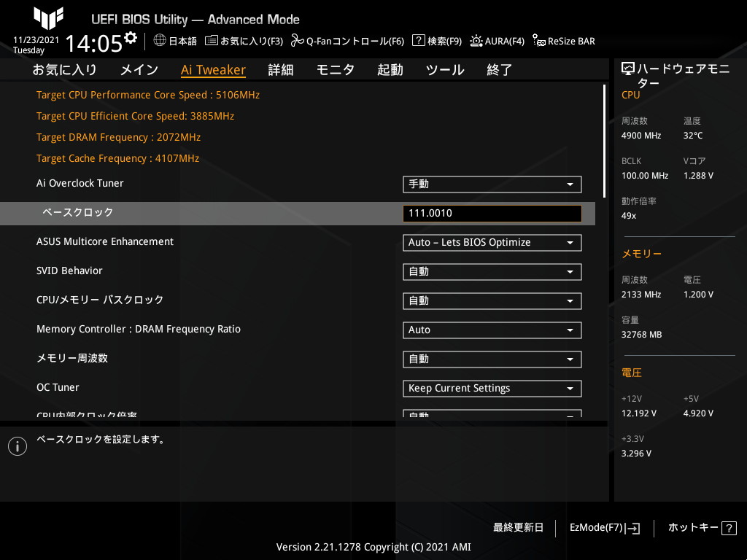This screenshot has width=747, height=560.
Task: Switch to the ツール tab
Action: click(x=445, y=70)
